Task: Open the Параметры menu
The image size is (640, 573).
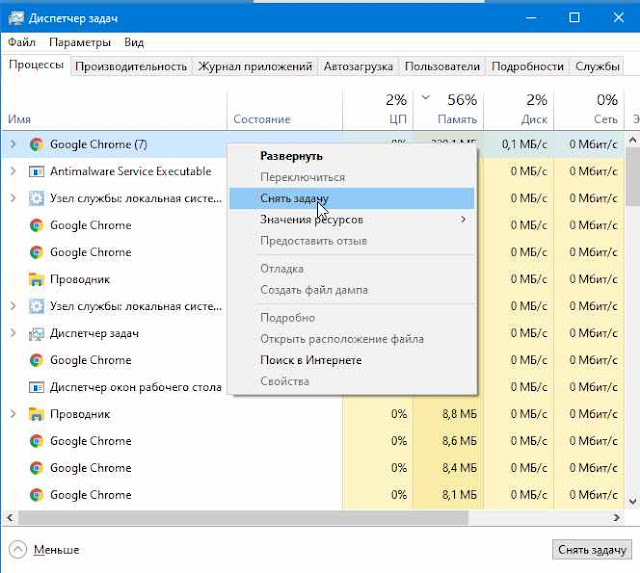Action: pyautogui.click(x=80, y=42)
